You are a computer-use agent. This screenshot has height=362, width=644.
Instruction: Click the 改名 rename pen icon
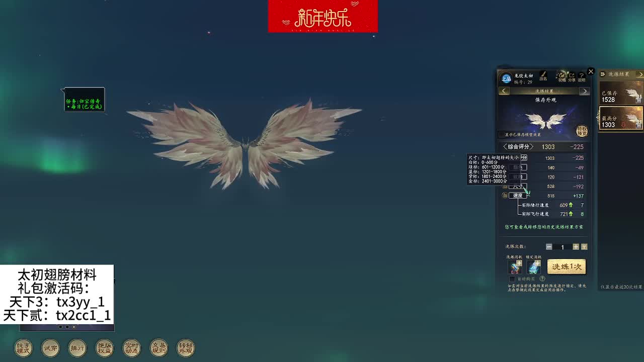543,76
